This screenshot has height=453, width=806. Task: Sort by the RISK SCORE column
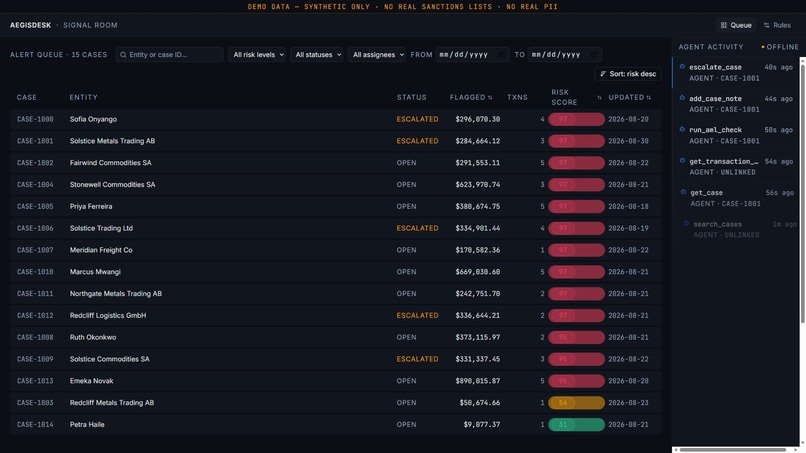[576, 97]
